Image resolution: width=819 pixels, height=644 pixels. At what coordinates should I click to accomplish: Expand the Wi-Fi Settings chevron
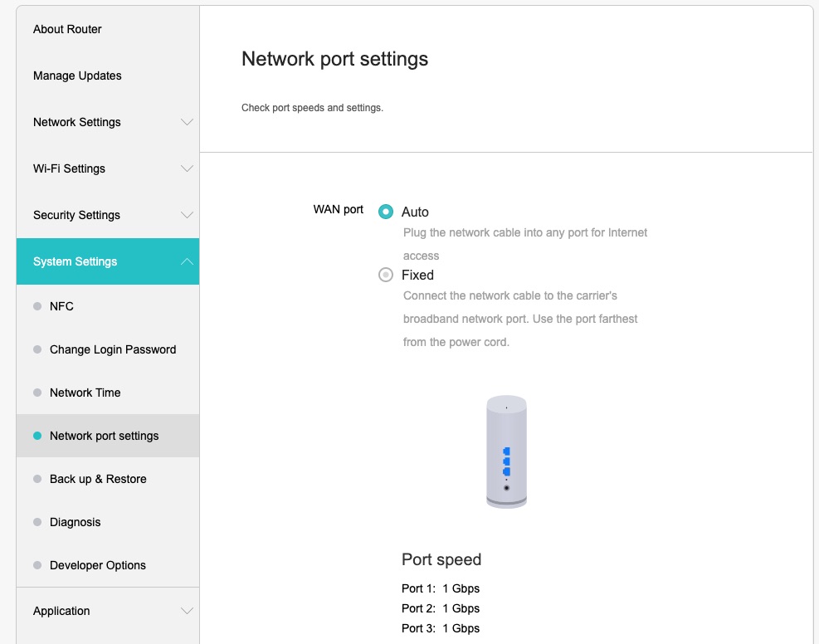pos(187,168)
